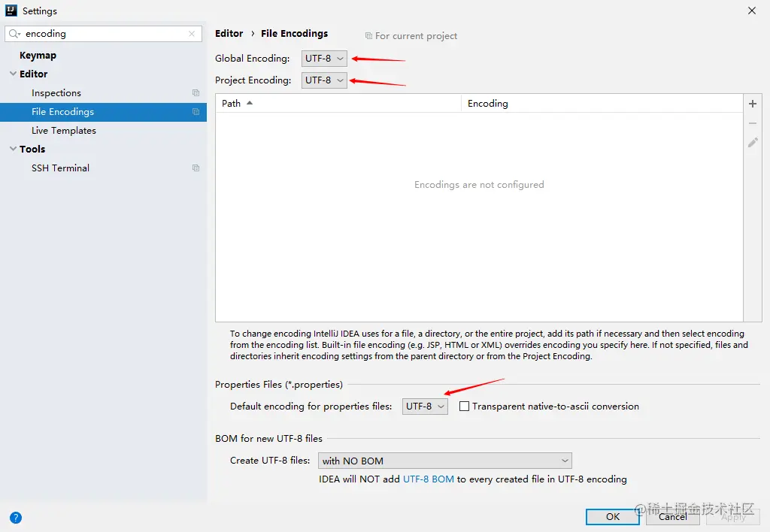770x532 pixels.
Task: Click the OK button
Action: coord(612,517)
